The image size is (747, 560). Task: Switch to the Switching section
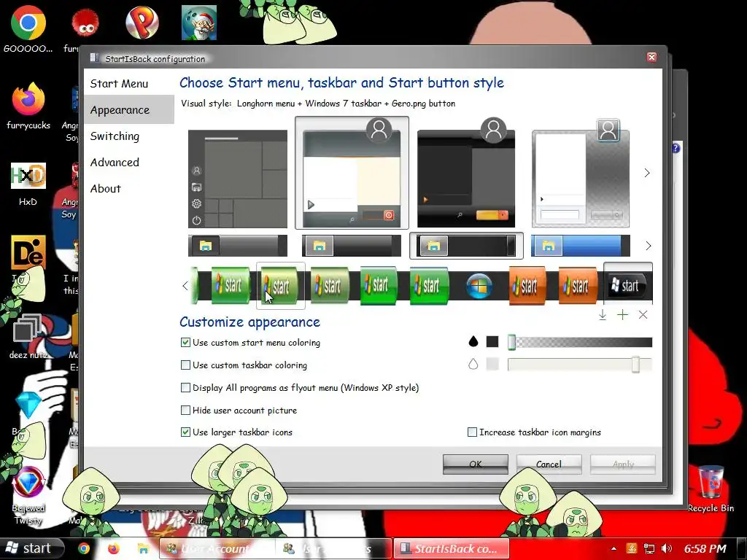115,136
